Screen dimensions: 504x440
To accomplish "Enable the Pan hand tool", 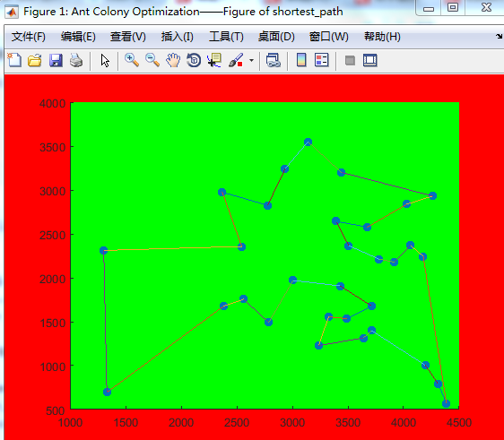I will [173, 60].
